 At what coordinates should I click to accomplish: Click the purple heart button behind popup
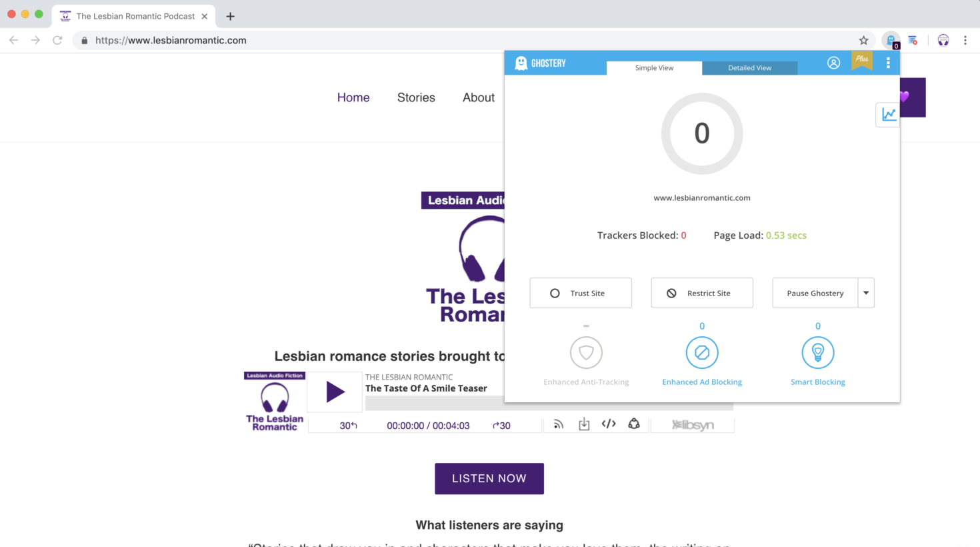coord(912,97)
